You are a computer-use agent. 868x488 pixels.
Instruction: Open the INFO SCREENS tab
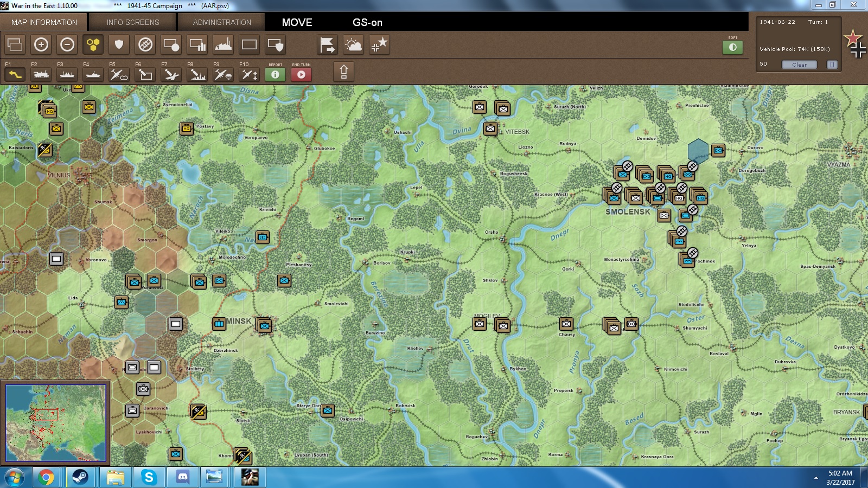point(133,22)
